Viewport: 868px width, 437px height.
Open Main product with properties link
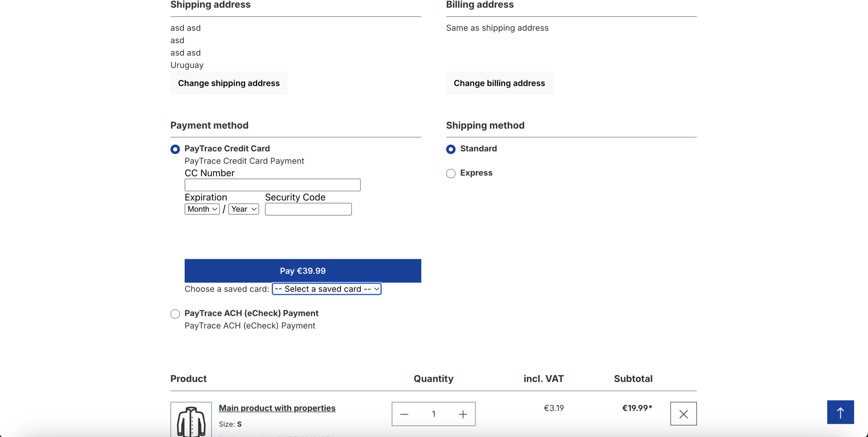[x=277, y=408]
